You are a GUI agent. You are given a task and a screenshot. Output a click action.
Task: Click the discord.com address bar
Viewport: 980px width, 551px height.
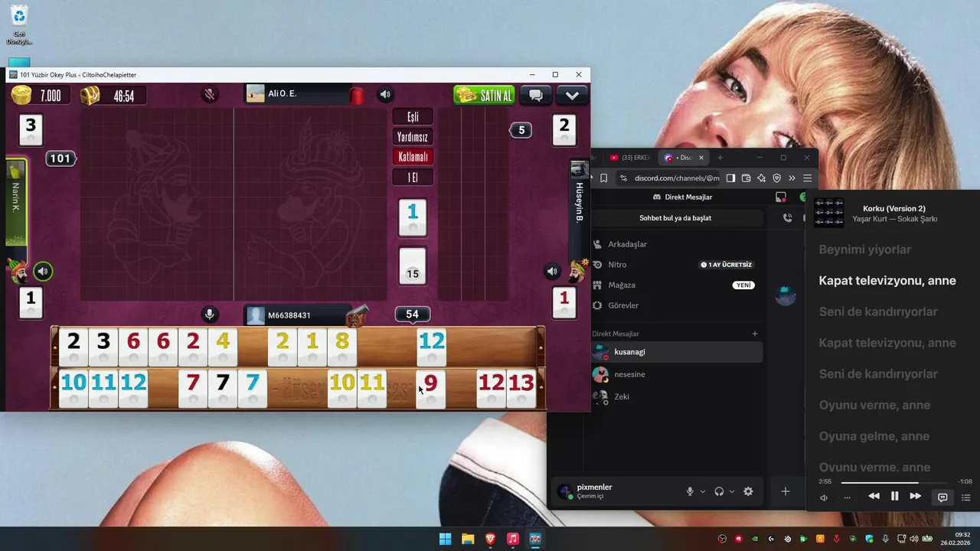[676, 178]
